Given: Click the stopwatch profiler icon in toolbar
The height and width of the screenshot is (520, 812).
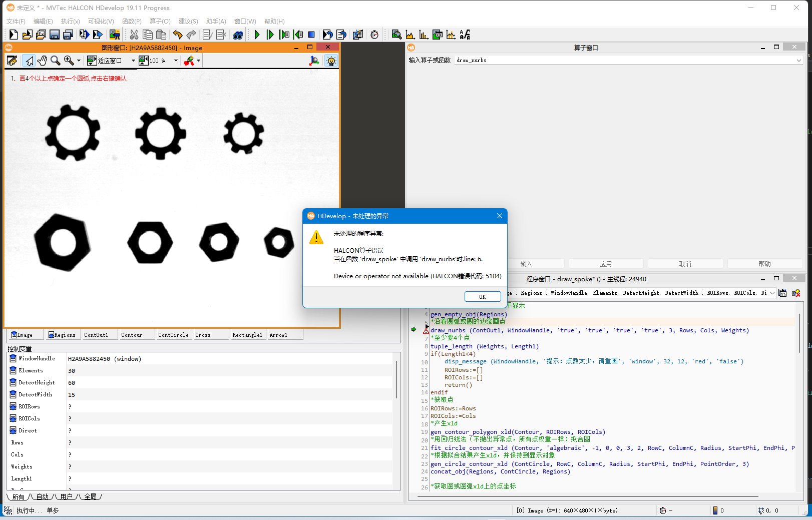Looking at the screenshot, I should [x=374, y=35].
